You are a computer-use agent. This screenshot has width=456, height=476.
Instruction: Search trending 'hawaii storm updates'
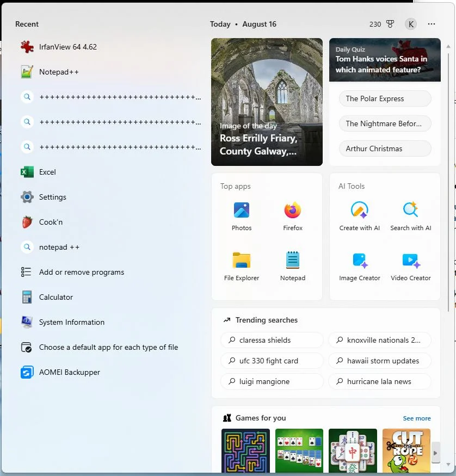coord(380,361)
